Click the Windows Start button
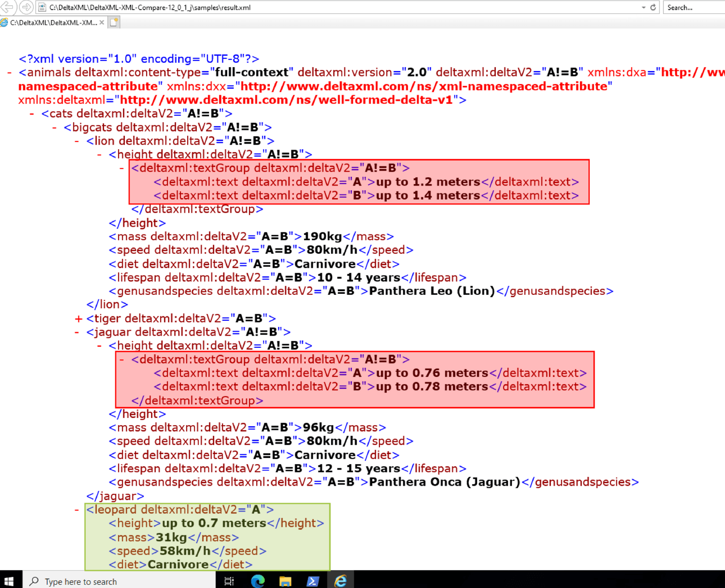The image size is (725, 588). tap(9, 581)
